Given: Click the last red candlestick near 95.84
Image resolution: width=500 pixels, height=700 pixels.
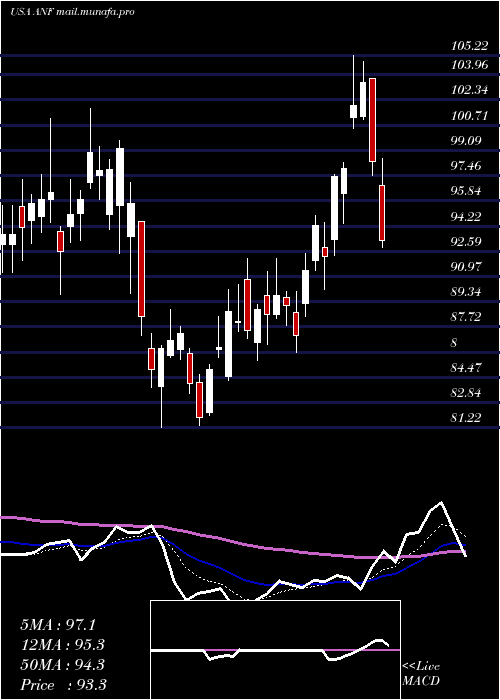Looking at the screenshot, I should [382, 213].
